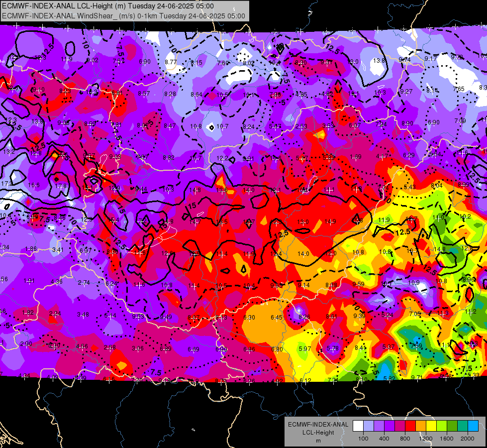487x448 pixels.
Task: Click the unit label 'm' in legend
Action: (318, 441)
